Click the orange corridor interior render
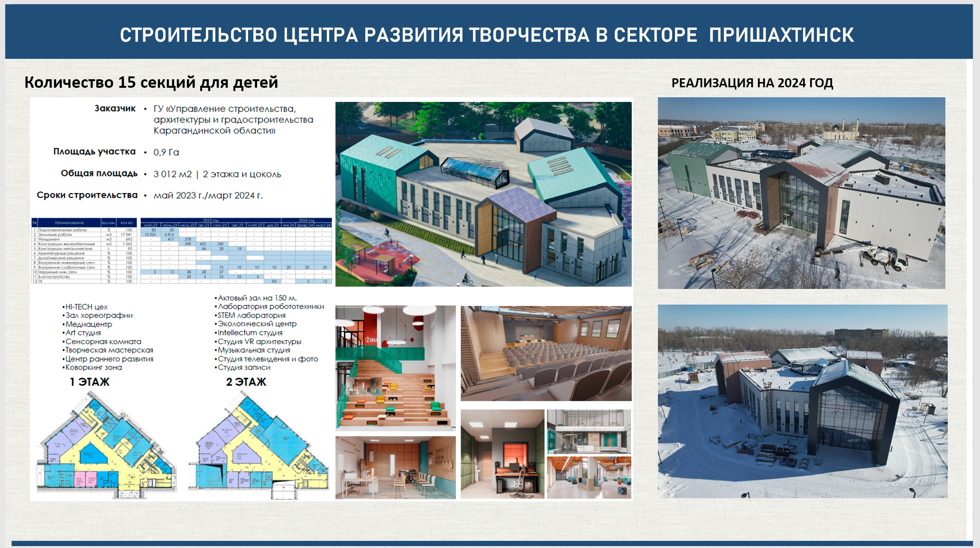Image resolution: width=980 pixels, height=548 pixels. (589, 477)
